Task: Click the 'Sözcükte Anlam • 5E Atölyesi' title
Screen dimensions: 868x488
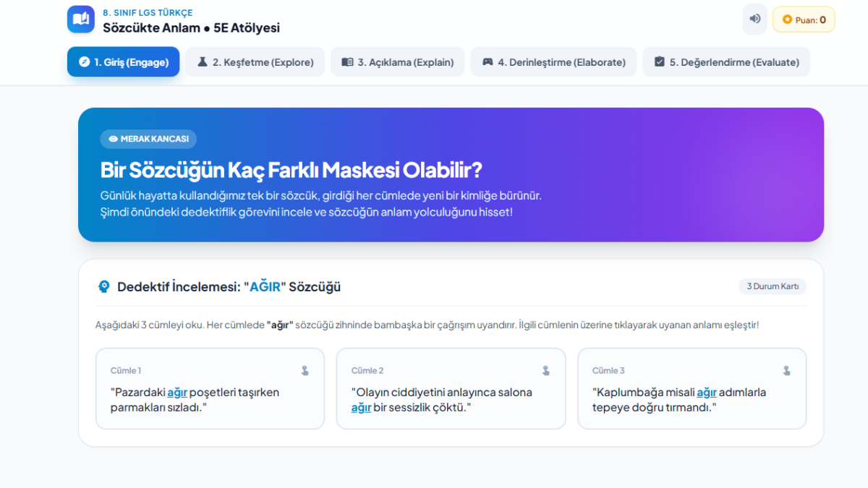Action: pyautogui.click(x=191, y=28)
